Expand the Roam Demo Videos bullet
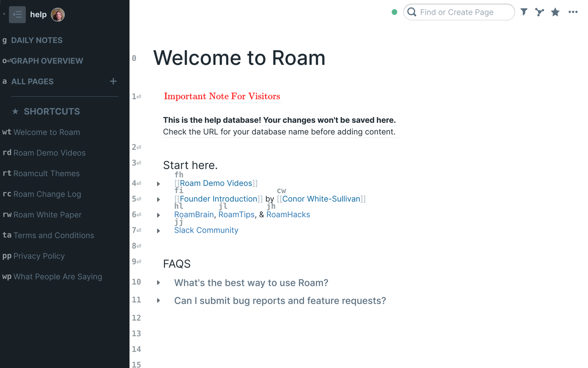The image size is (588, 368). click(158, 184)
